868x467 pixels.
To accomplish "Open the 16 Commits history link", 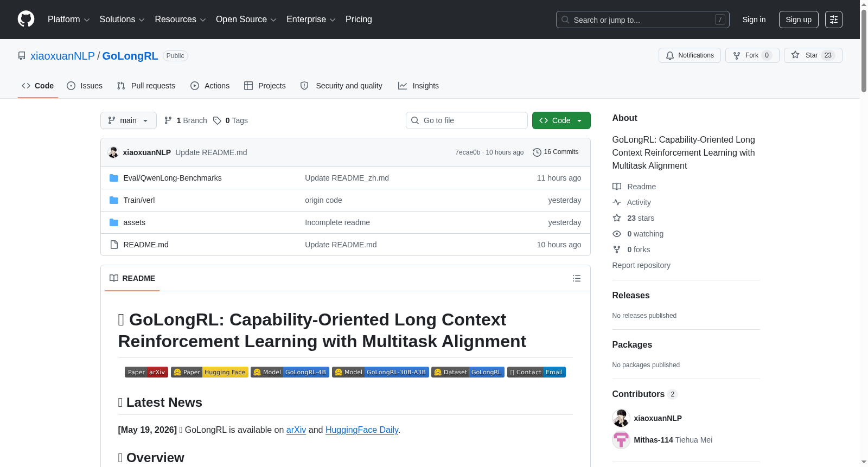I will click(556, 152).
